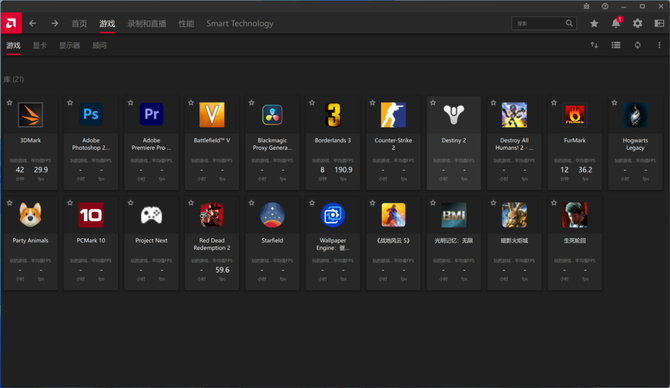Open the Adobe Premiere Pro tile icon
The width and height of the screenshot is (670, 388).
point(151,115)
